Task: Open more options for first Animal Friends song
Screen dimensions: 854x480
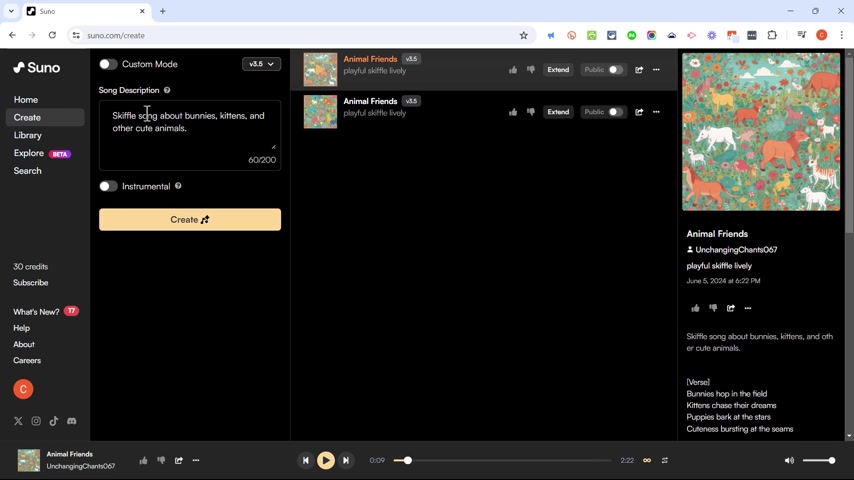Action: click(656, 70)
